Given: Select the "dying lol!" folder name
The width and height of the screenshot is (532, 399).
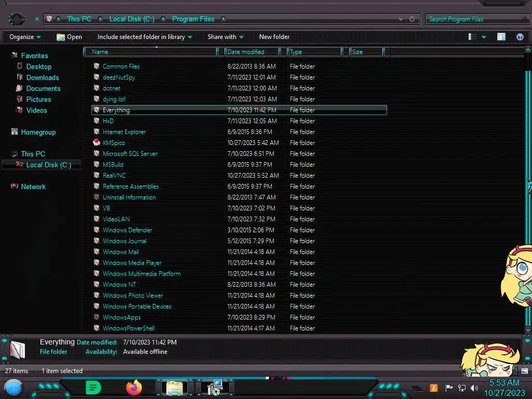Looking at the screenshot, I should point(114,99).
